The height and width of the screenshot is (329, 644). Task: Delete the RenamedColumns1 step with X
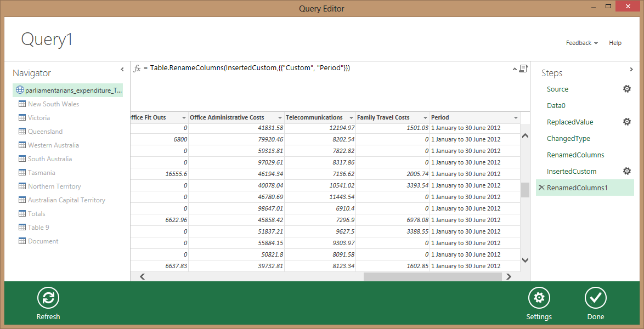(x=541, y=188)
